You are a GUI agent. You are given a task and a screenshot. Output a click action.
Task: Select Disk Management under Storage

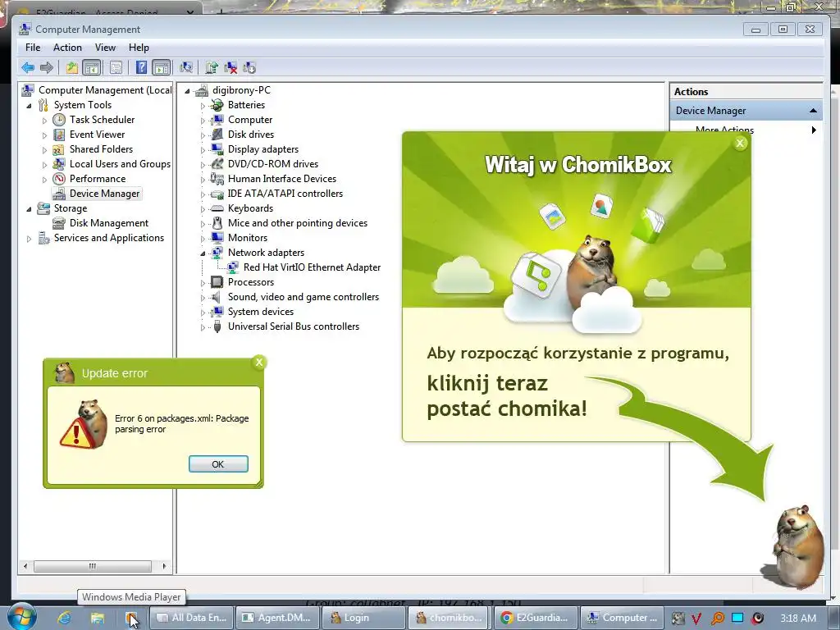pyautogui.click(x=109, y=223)
